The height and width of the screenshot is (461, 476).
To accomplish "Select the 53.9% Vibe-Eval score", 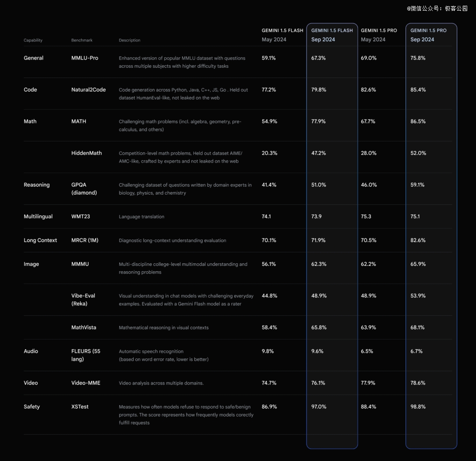I will [x=418, y=296].
